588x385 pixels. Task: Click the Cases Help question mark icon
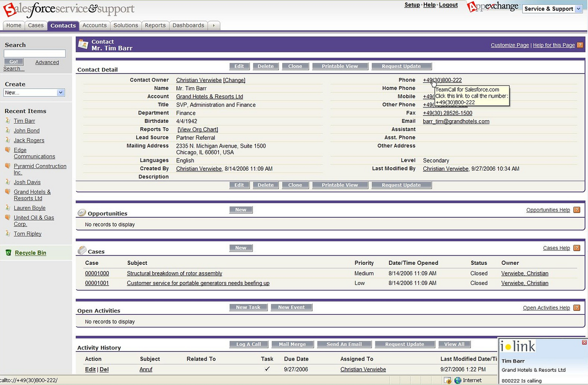pos(577,248)
